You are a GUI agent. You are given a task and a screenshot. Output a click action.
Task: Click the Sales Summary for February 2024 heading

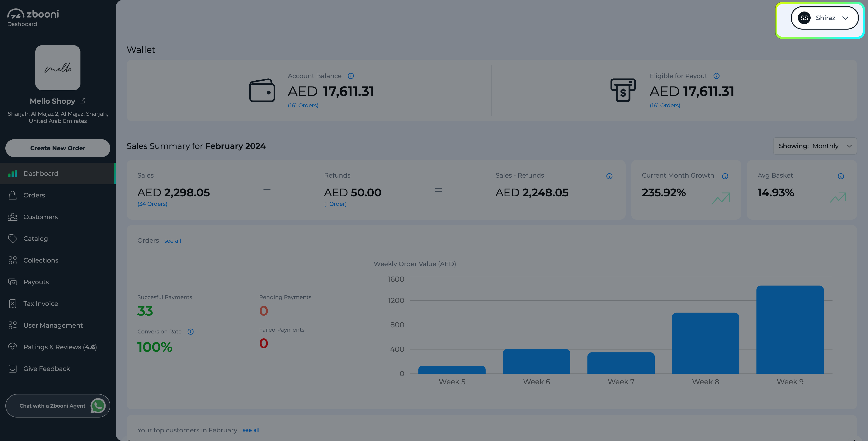tap(196, 146)
